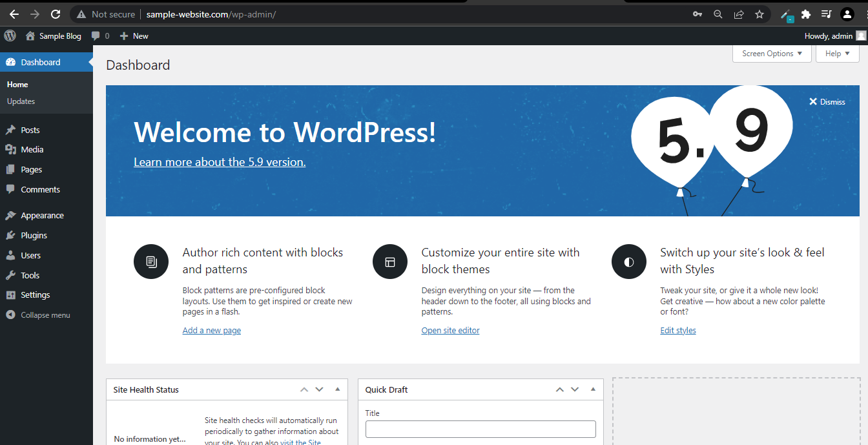868x445 pixels.
Task: Collapse the sidebar with Collapse menu icon
Action: (x=10, y=315)
